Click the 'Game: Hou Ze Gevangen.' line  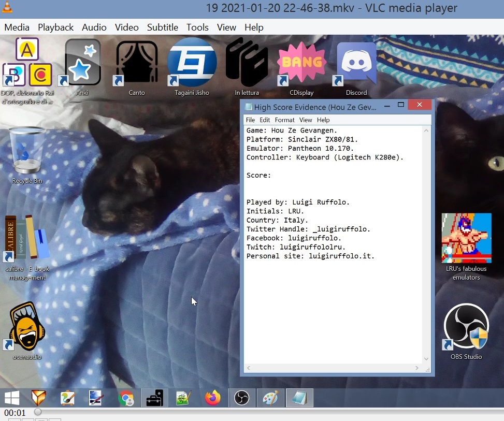coord(292,130)
